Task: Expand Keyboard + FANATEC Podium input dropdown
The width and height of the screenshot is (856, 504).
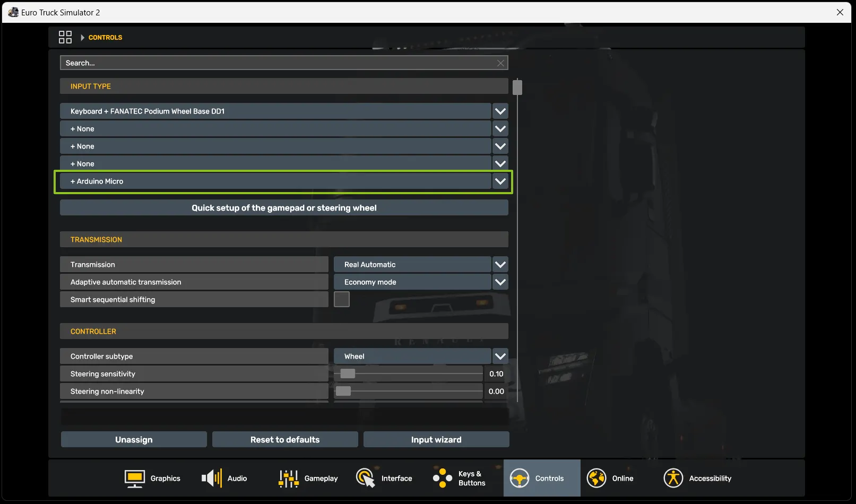Action: (500, 111)
